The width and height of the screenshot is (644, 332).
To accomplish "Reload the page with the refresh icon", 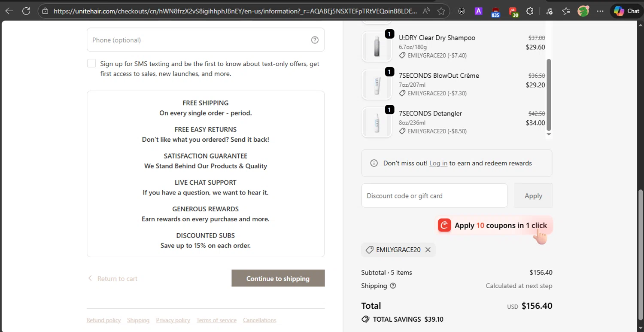I will tap(26, 11).
